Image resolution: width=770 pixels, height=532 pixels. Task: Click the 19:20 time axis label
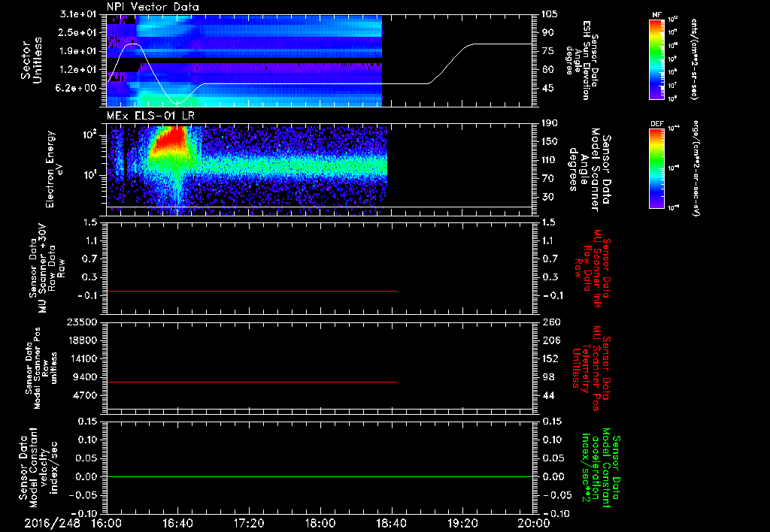coord(462,523)
